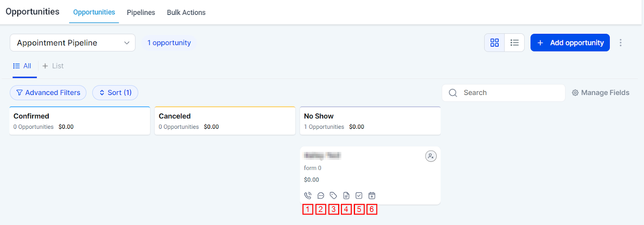
Task: Click the Manage Fields gear icon
Action: point(575,93)
